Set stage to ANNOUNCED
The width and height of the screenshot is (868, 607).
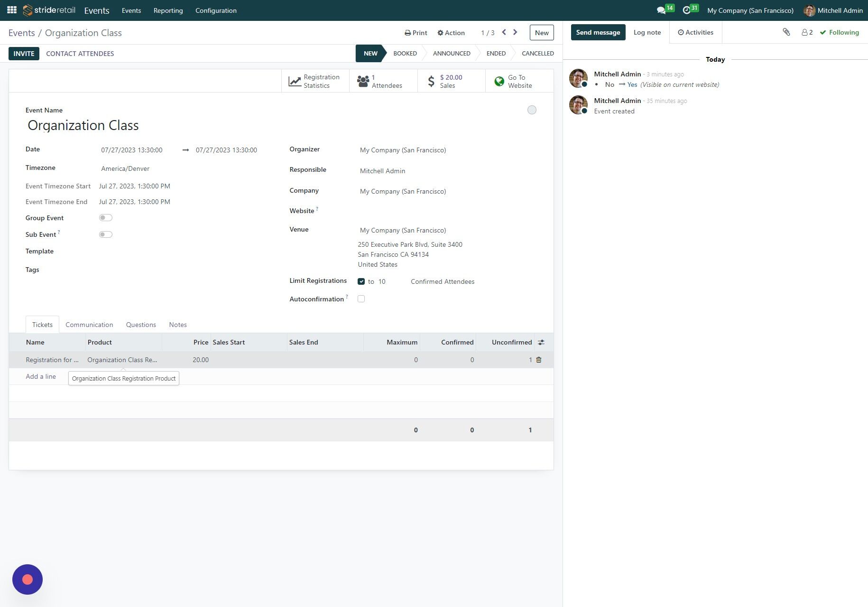click(x=451, y=54)
